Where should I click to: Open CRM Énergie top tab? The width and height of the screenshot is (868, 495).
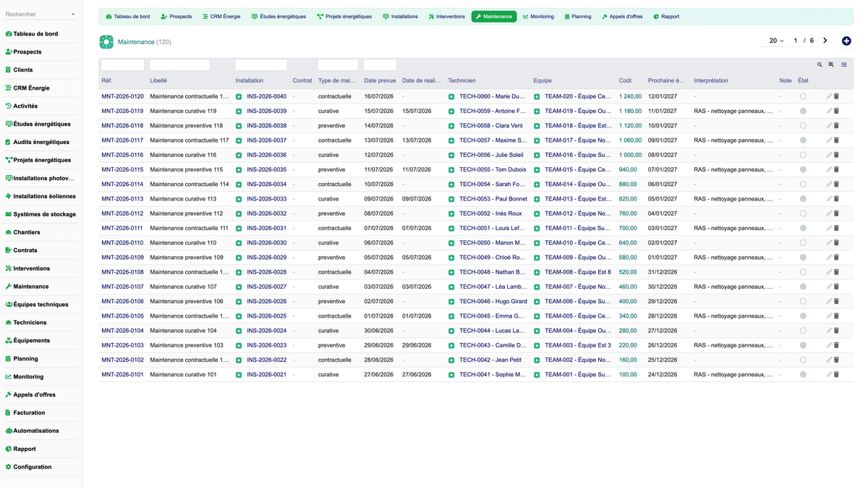(x=221, y=17)
